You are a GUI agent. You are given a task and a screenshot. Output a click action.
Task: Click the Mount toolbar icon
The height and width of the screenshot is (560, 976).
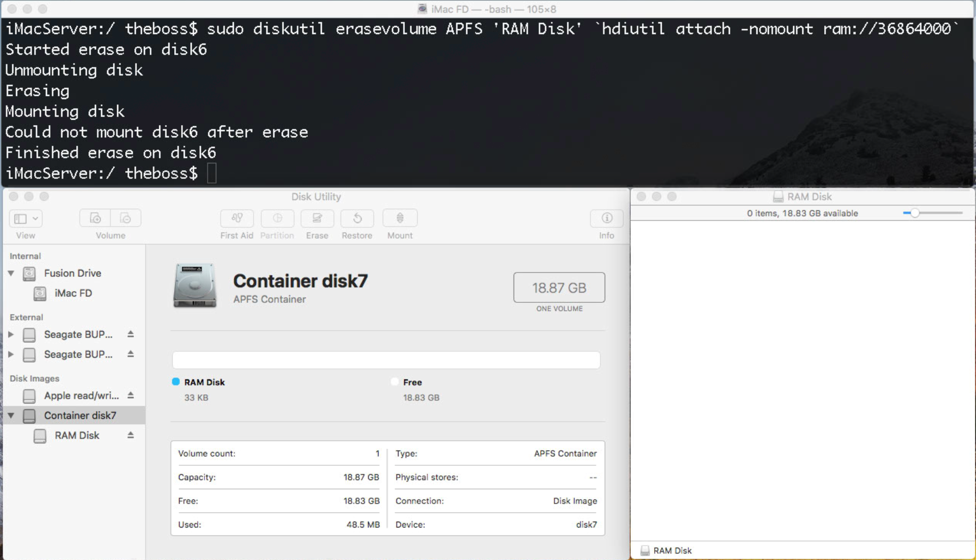point(400,218)
